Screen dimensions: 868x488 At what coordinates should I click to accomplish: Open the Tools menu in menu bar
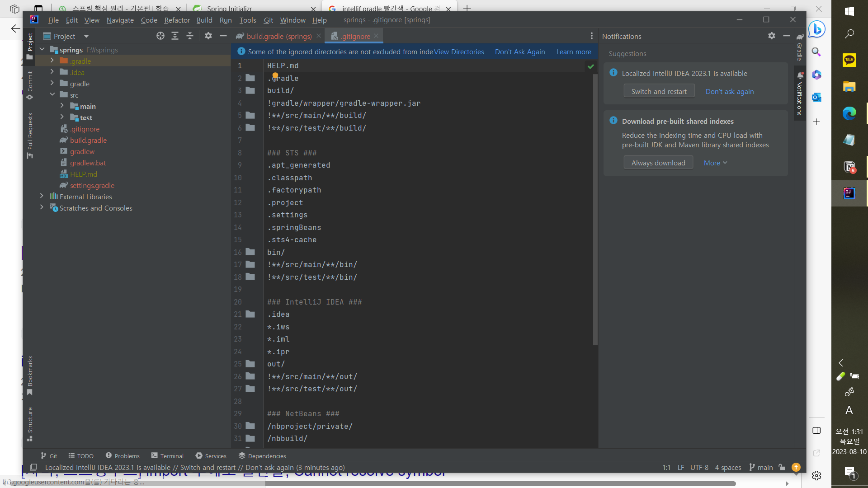click(x=248, y=20)
